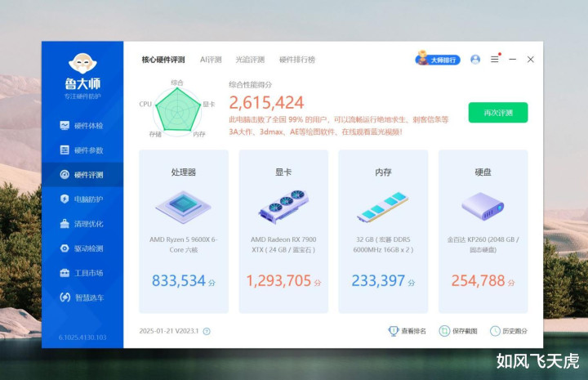
Task: Click the processor score 833,534
Action: click(x=179, y=280)
